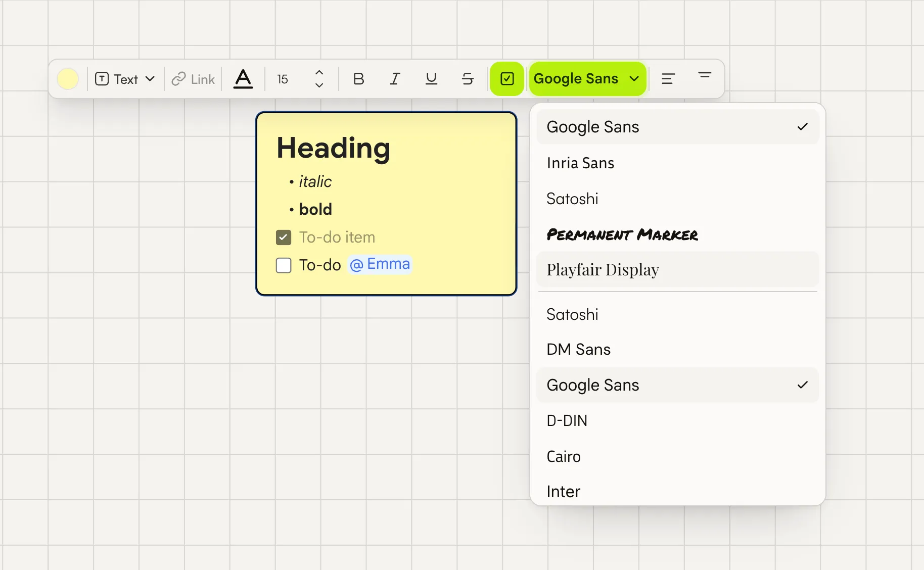Choose Satoshi above Permanent Marker
The height and width of the screenshot is (570, 924).
(x=677, y=199)
